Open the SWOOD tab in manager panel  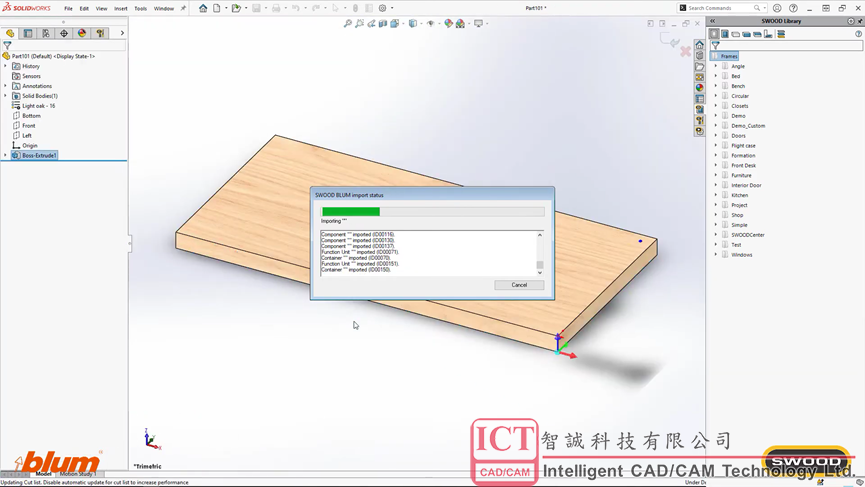tap(100, 33)
